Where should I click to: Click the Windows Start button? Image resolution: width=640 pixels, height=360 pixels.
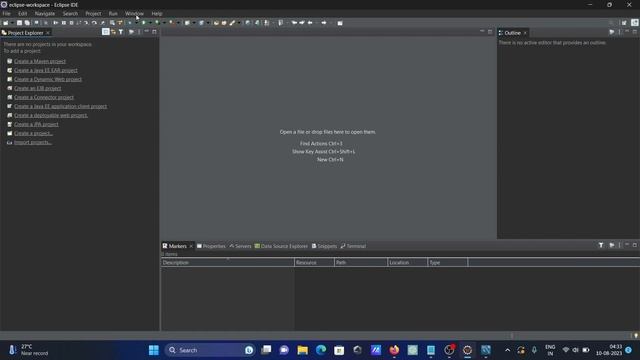154,350
